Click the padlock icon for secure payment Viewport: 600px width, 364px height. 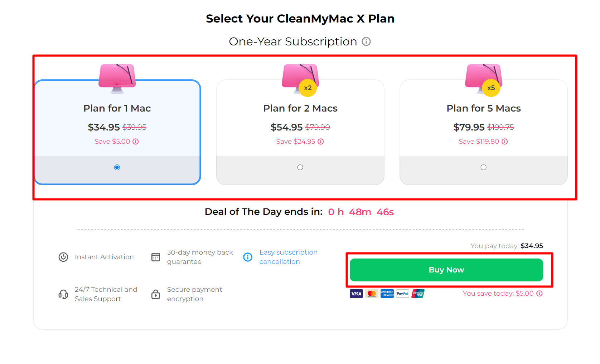coord(156,294)
